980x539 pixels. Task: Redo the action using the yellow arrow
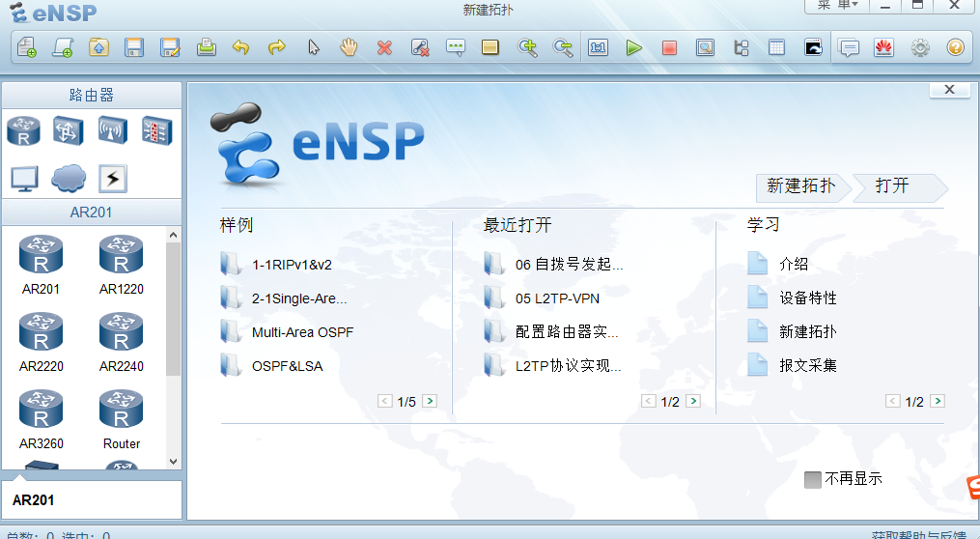coord(276,47)
